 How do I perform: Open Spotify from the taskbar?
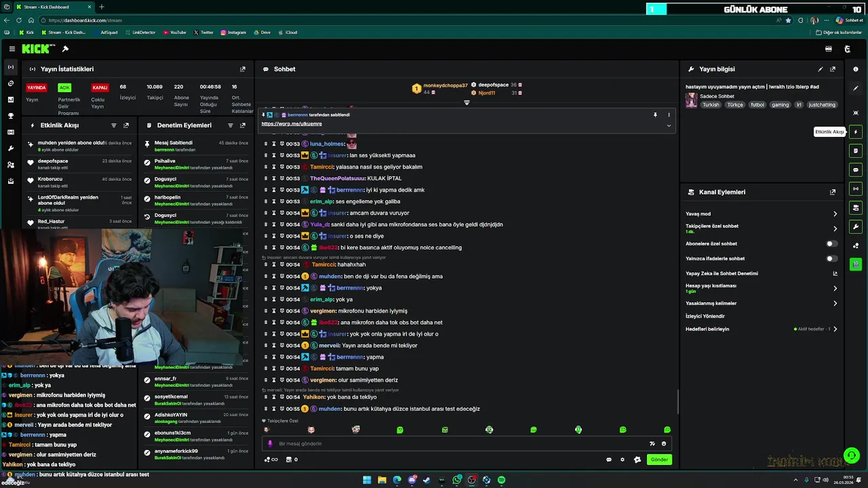click(x=501, y=480)
